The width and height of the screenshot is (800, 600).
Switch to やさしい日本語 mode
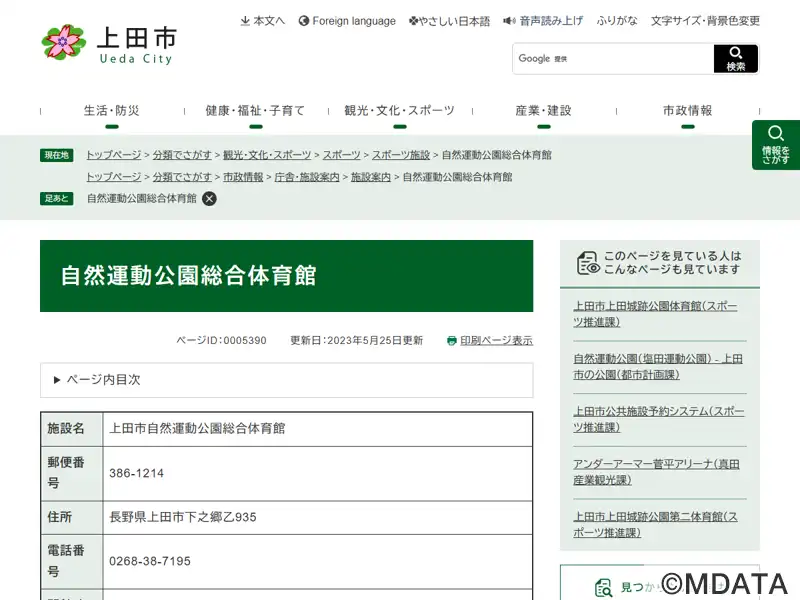click(x=449, y=21)
